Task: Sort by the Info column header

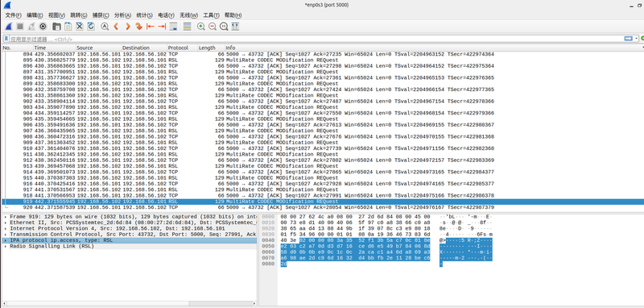Action: coord(434,48)
